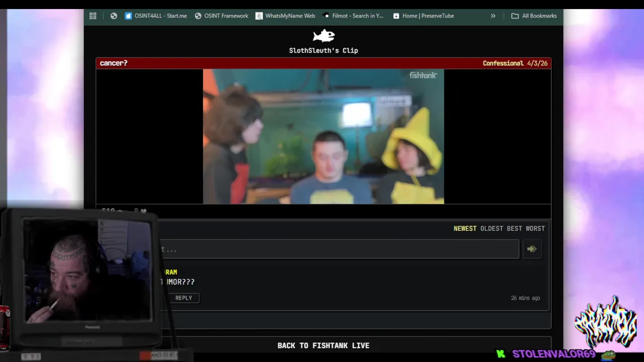The height and width of the screenshot is (362, 644).
Task: Open the Home | PreserveTube bookmark
Action: pos(423,16)
